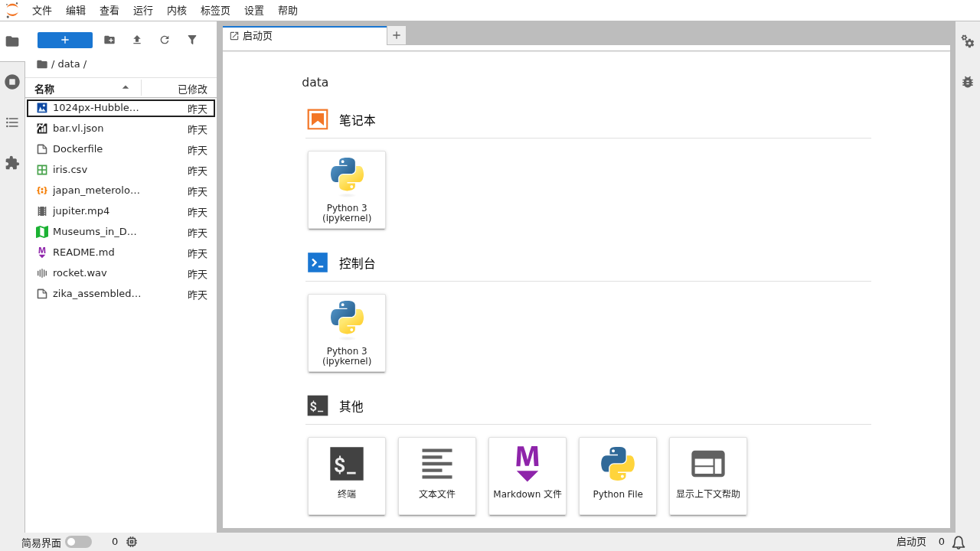Click the notebook section bookmark icon
Image resolution: width=980 pixels, height=551 pixels.
[318, 119]
